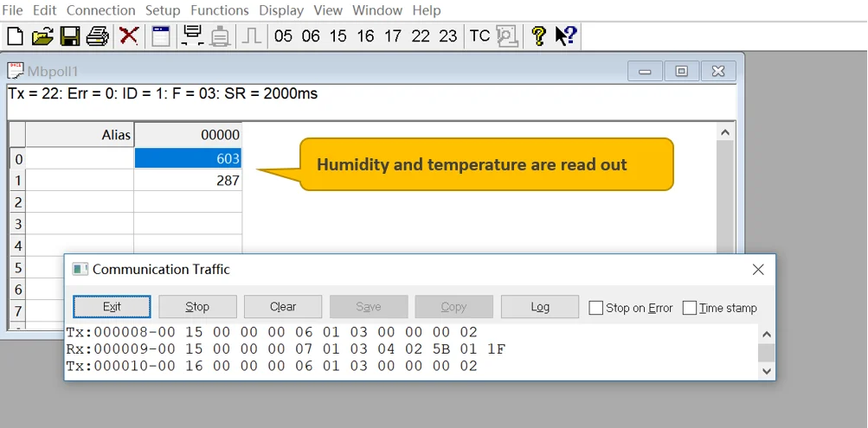The image size is (868, 428).
Task: Open the Display menu
Action: coord(281,10)
